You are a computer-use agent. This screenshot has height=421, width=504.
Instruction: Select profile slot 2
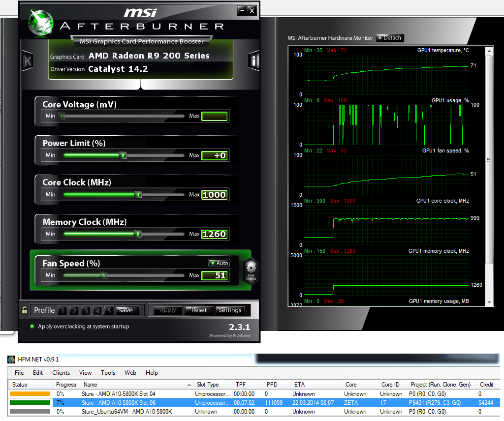[74, 310]
